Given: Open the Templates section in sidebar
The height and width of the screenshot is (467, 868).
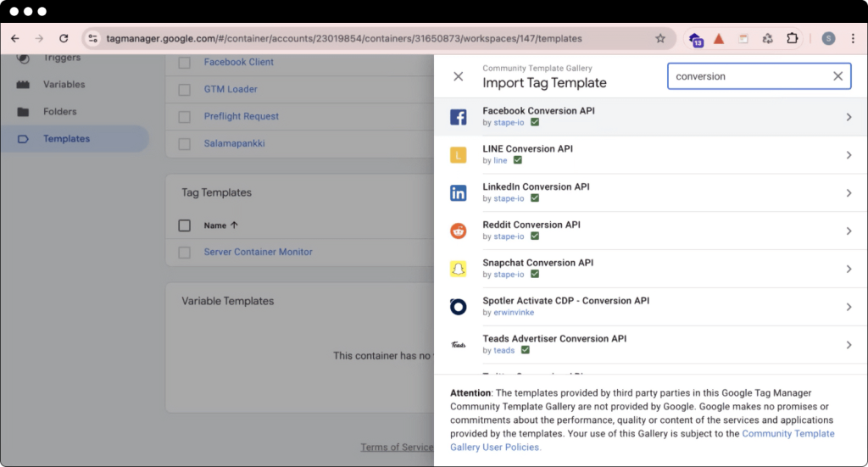Looking at the screenshot, I should pyautogui.click(x=66, y=139).
